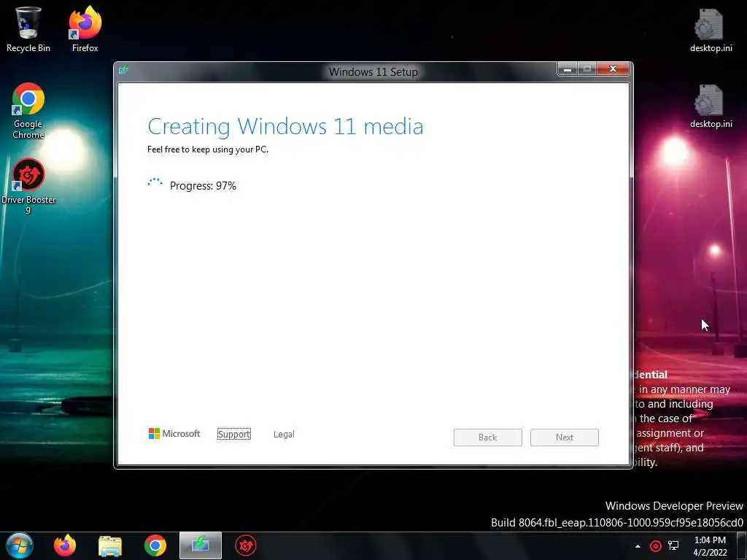The image size is (747, 560).
Task: Click the Creating Windows 11 media heading
Action: 285,127
